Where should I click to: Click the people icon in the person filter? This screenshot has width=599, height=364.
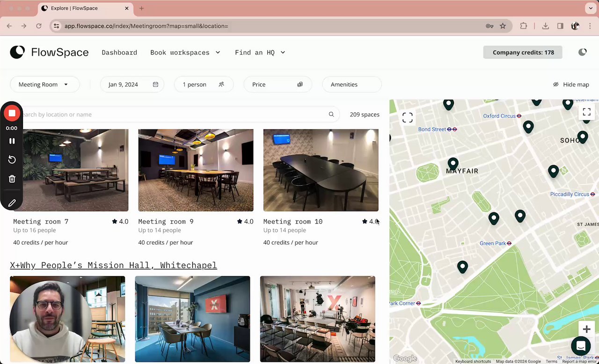[221, 84]
